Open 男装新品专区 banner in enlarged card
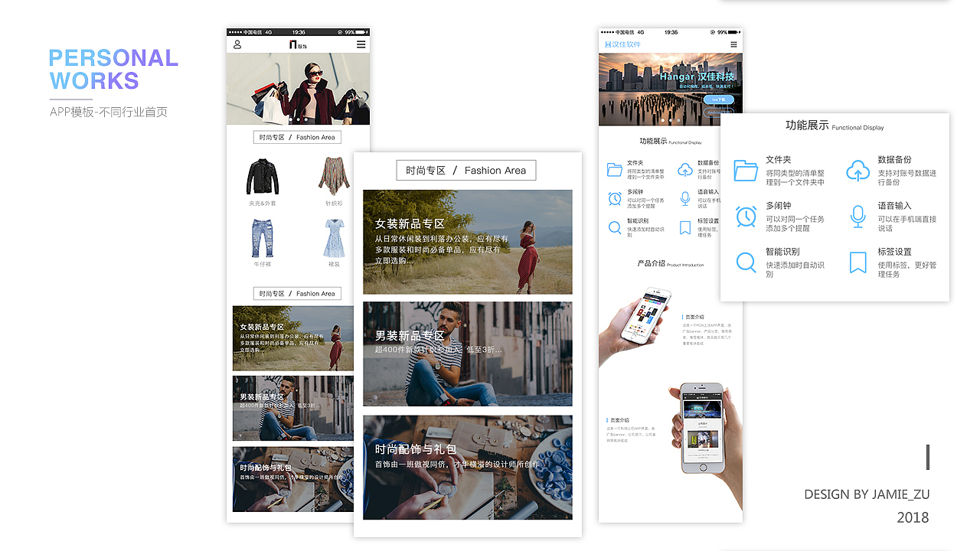The image size is (980, 551). tap(468, 354)
